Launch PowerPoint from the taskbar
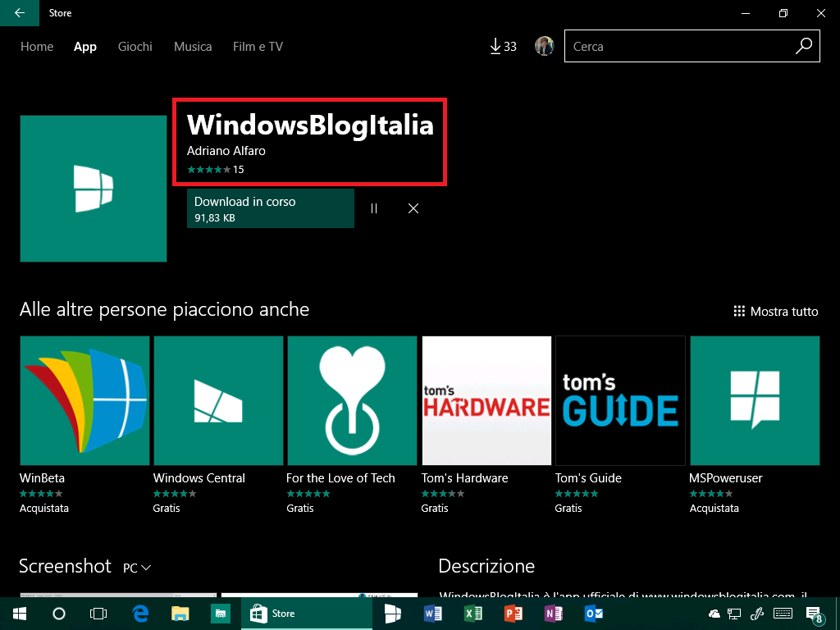The height and width of the screenshot is (630, 840). coord(513,614)
